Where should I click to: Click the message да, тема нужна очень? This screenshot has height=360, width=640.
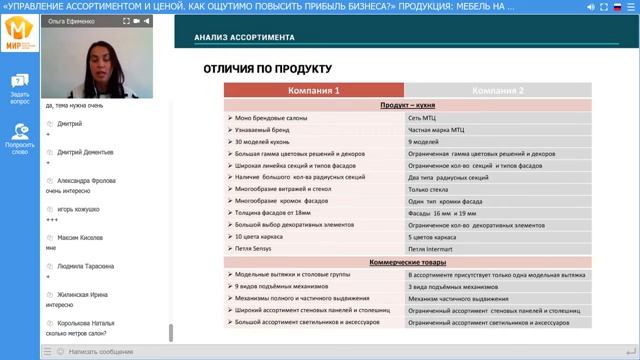click(x=74, y=105)
